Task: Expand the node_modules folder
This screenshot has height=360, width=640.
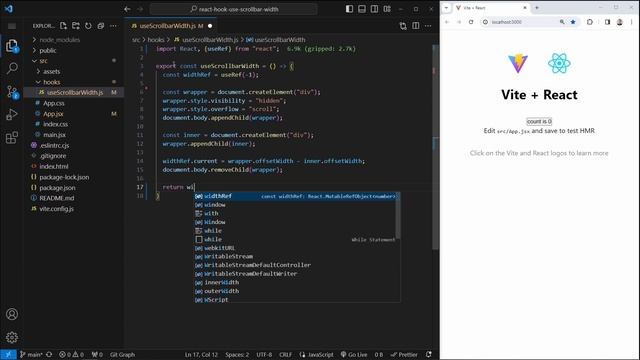Action: (x=59, y=40)
